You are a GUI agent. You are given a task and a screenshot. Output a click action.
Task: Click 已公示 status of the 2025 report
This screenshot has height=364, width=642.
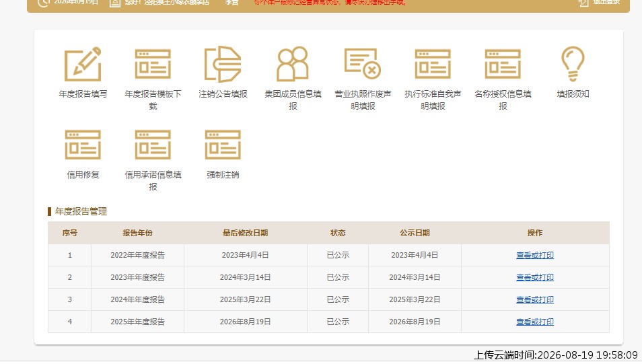338,322
